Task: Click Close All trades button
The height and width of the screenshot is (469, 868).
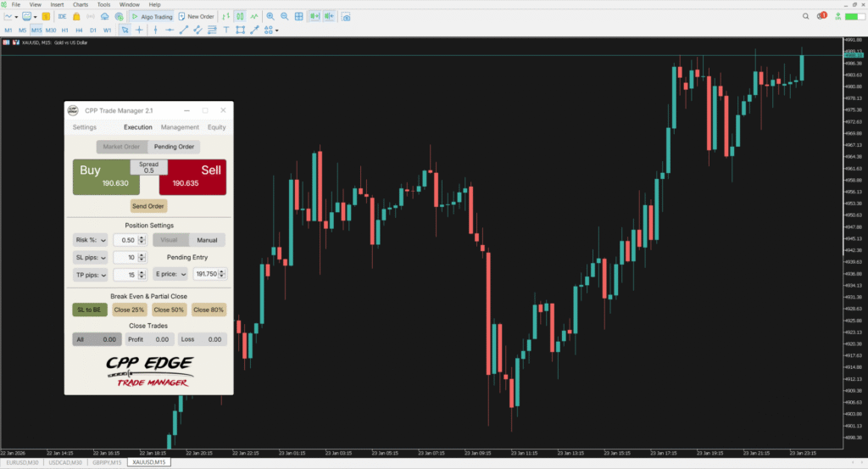Action: [x=97, y=339]
